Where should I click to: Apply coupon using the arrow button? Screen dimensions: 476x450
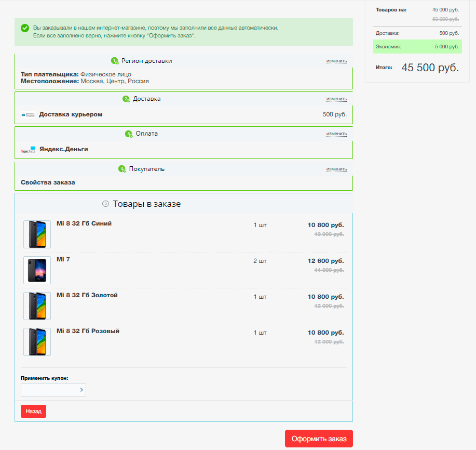click(81, 390)
